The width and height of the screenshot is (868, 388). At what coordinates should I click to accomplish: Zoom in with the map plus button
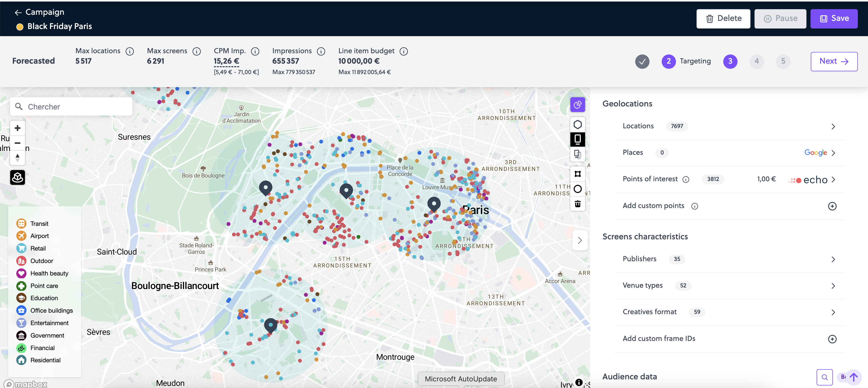coord(18,128)
